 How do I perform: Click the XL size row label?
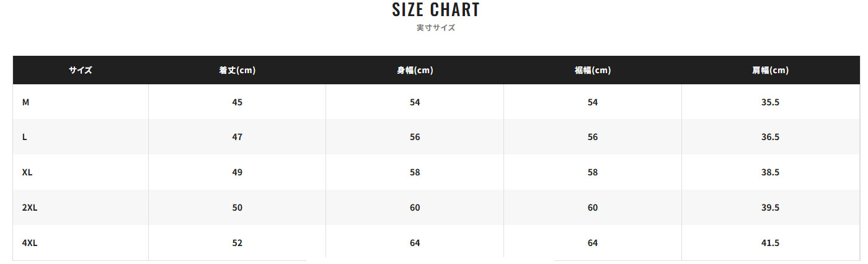point(27,172)
